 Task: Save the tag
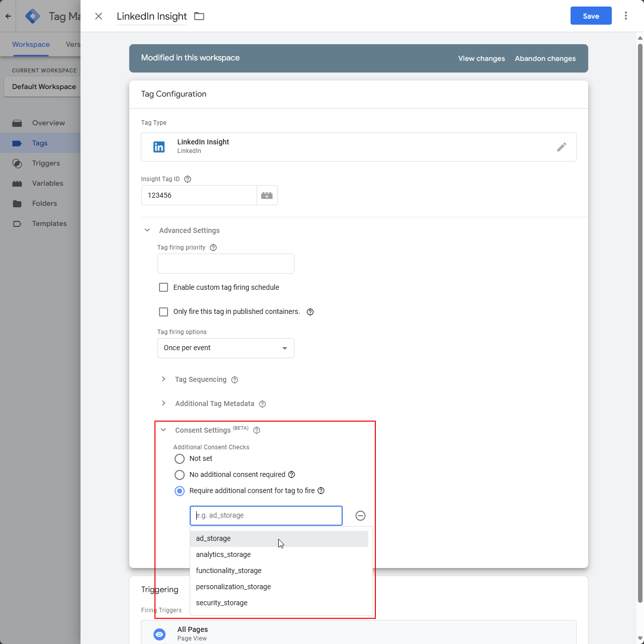point(591,16)
